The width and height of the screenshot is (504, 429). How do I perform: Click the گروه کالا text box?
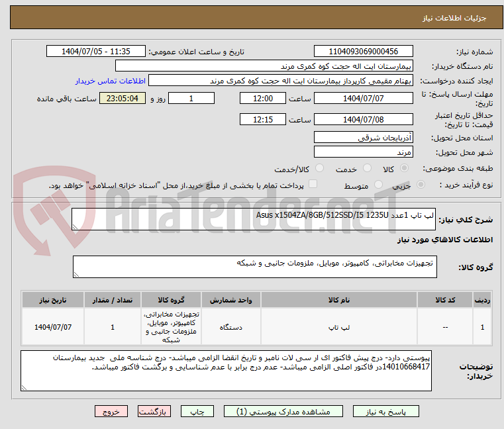coord(255,267)
